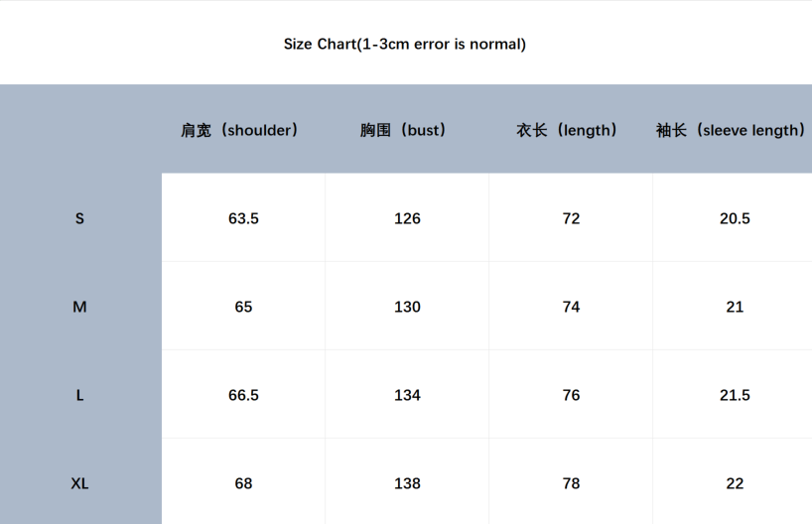Viewport: 812px width, 524px height.
Task: Select the bust column header
Action: [x=404, y=130]
